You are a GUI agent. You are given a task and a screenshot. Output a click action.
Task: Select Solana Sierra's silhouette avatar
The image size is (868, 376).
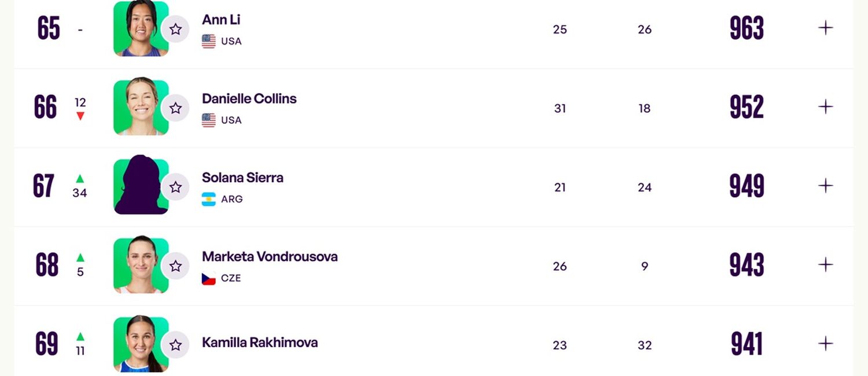[141, 186]
